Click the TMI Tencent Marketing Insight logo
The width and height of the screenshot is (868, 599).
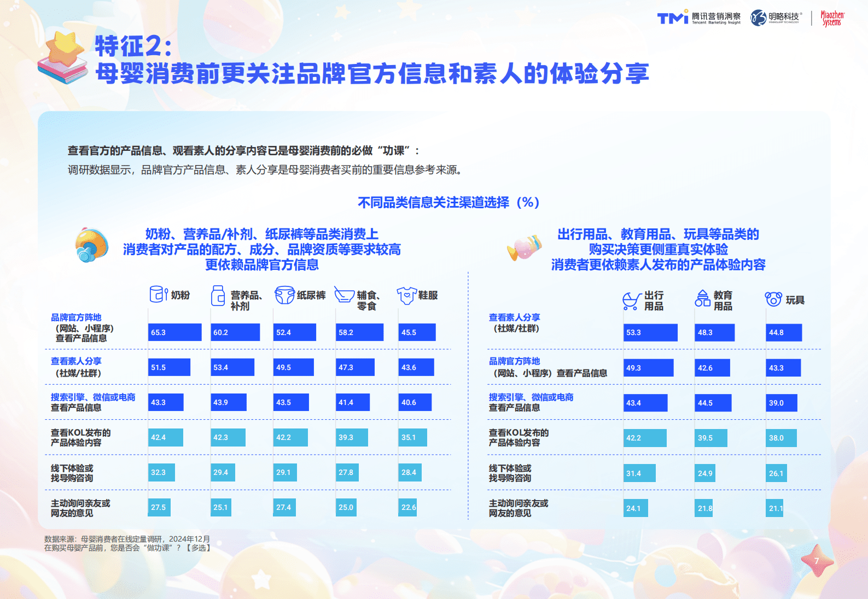[699, 18]
